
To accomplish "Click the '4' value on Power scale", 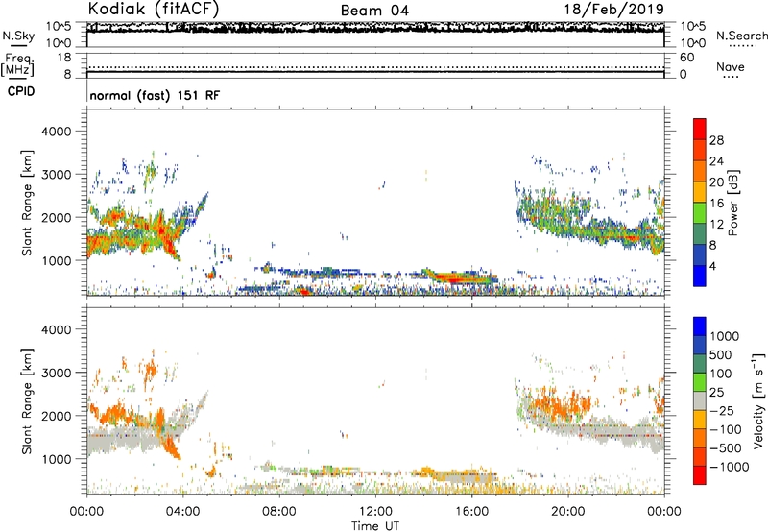I will 713,266.
